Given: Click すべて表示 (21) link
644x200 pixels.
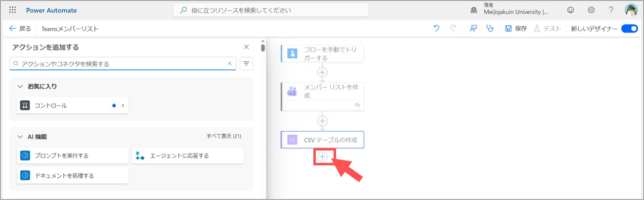Looking at the screenshot, I should pos(223,136).
